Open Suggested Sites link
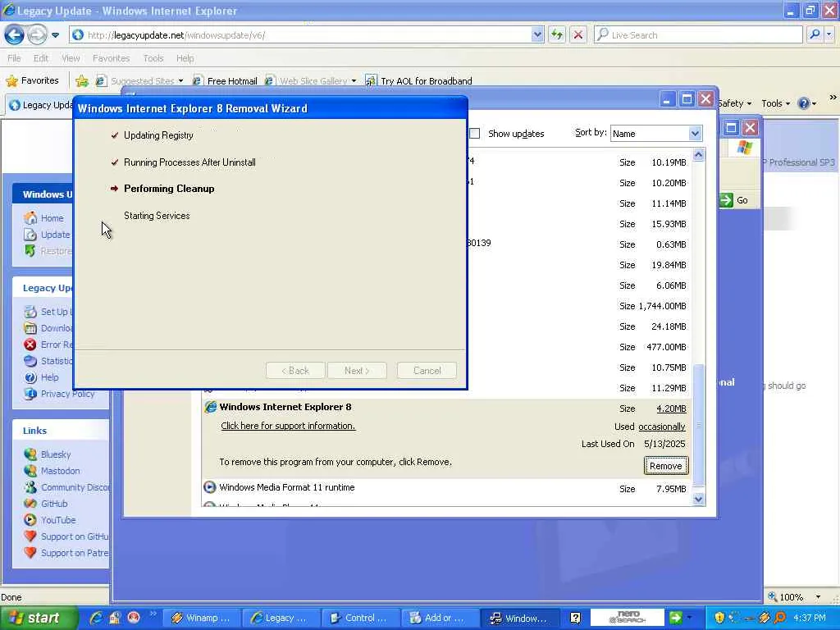 click(139, 81)
